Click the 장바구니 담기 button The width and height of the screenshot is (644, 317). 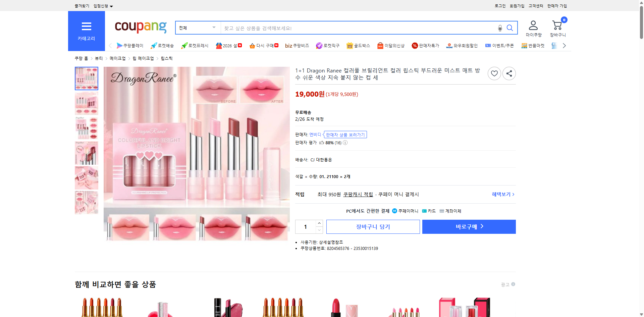tap(373, 226)
